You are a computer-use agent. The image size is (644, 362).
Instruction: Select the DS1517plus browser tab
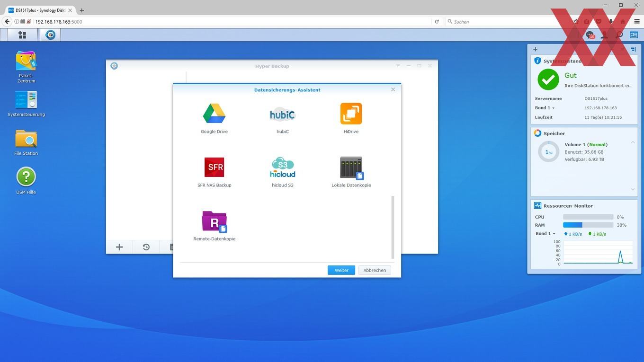(40, 10)
